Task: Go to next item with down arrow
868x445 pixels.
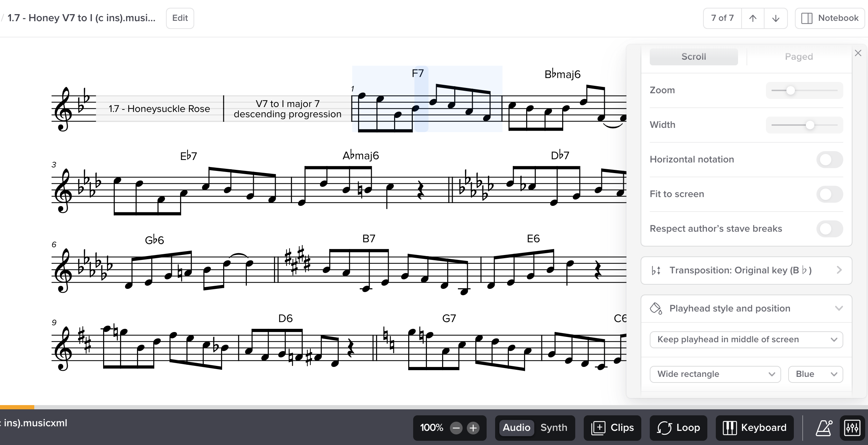Action: coord(775,18)
